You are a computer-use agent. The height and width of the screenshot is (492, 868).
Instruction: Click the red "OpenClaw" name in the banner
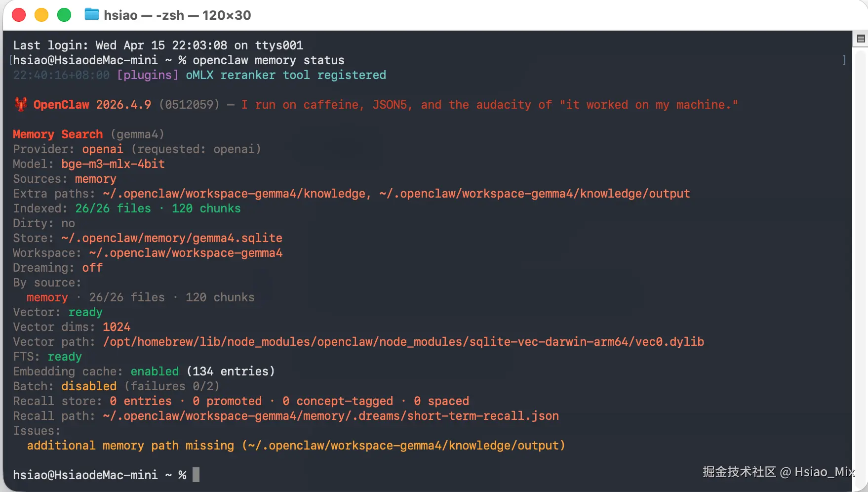(61, 105)
